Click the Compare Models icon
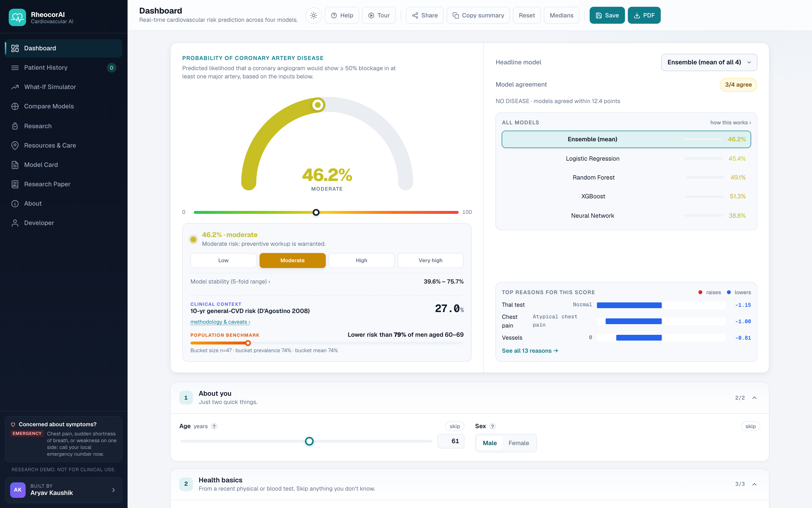Viewport: 812px width, 508px height. click(15, 106)
